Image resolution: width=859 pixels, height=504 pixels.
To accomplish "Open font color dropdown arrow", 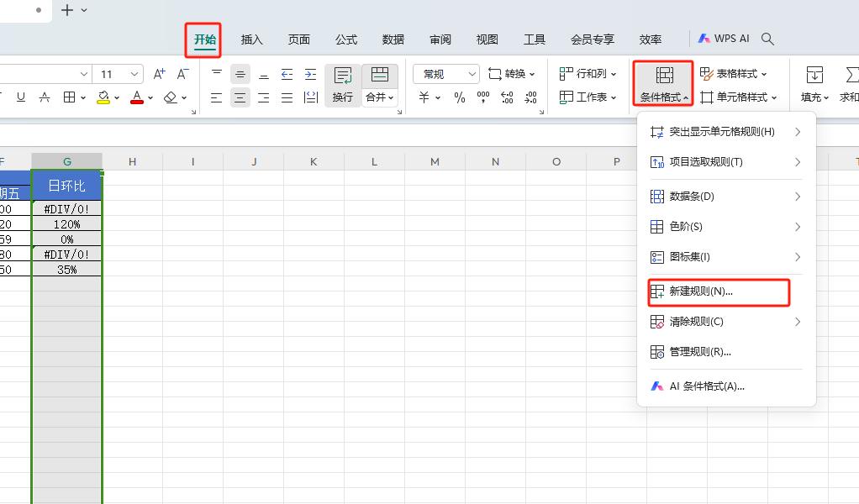I will (150, 98).
